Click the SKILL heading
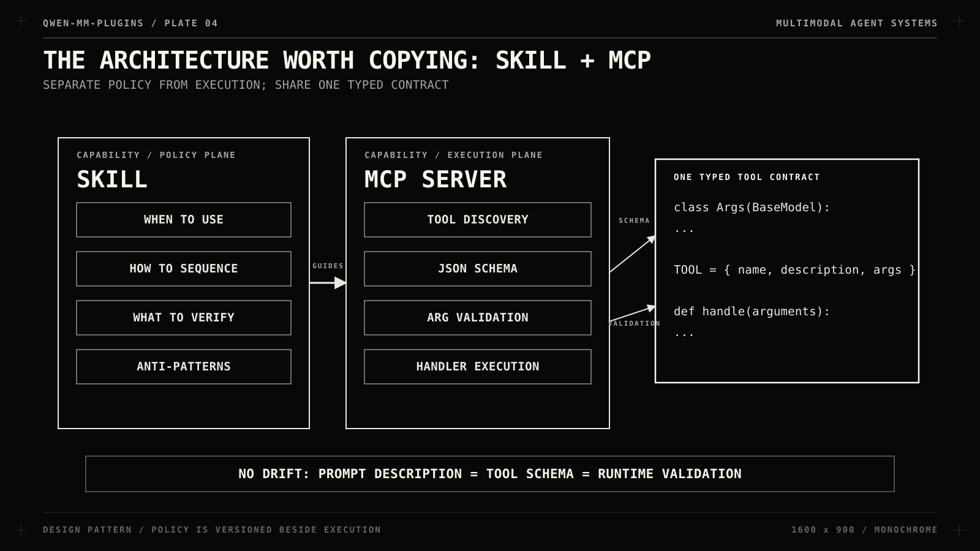This screenshot has width=980, height=551. click(112, 179)
